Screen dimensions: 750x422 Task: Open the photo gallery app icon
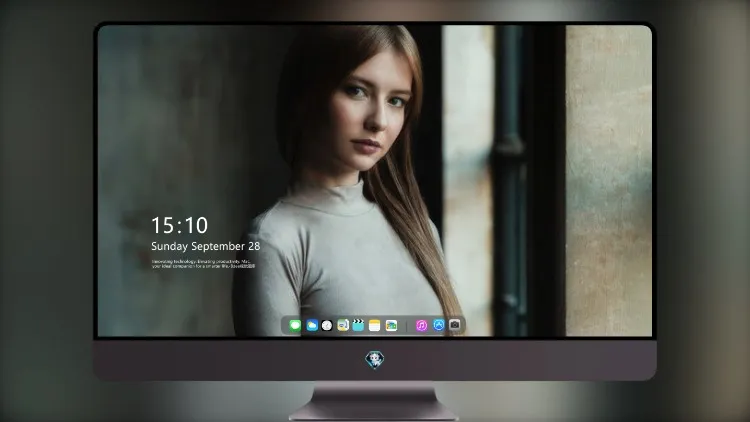coord(391,325)
